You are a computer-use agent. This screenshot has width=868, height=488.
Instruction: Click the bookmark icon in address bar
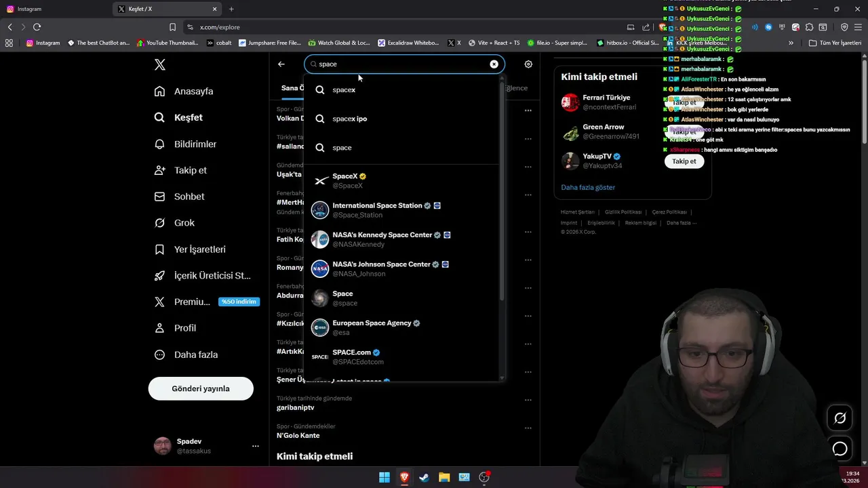[x=172, y=27]
